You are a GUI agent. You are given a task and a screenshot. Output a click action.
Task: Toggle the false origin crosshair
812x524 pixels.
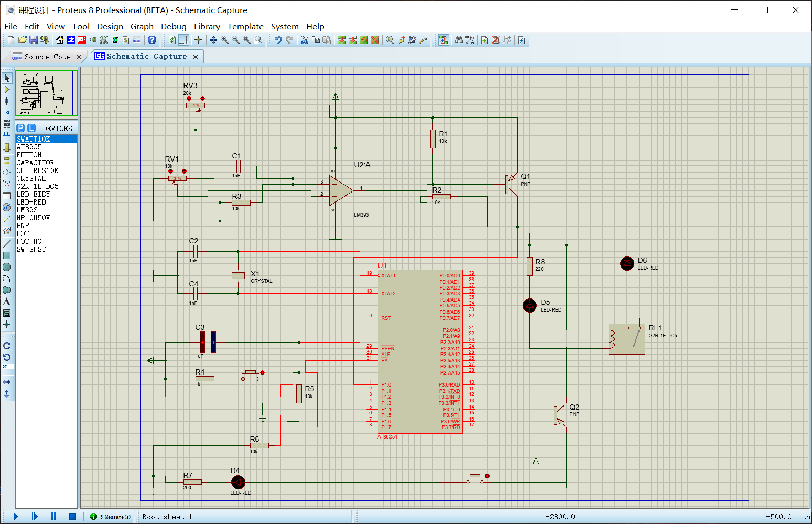[198, 40]
